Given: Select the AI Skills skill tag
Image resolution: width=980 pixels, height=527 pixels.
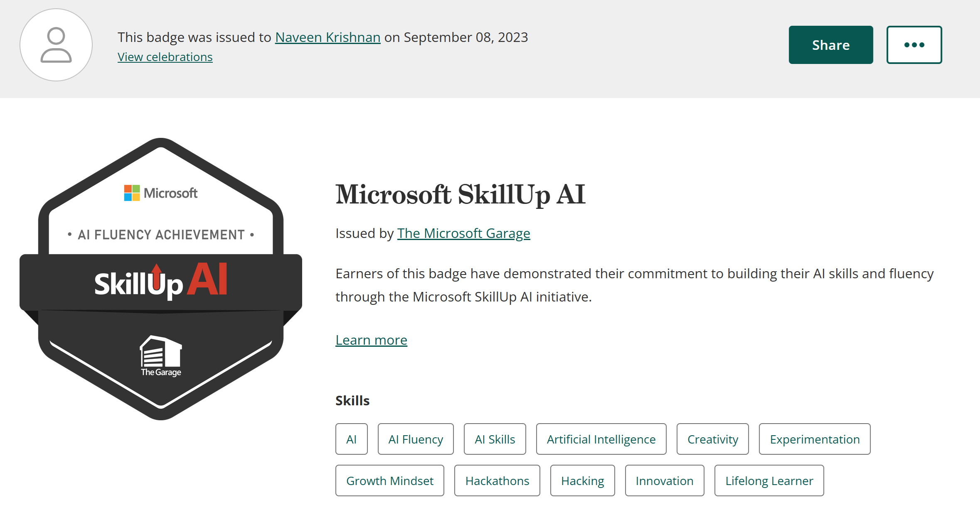Looking at the screenshot, I should (x=495, y=439).
